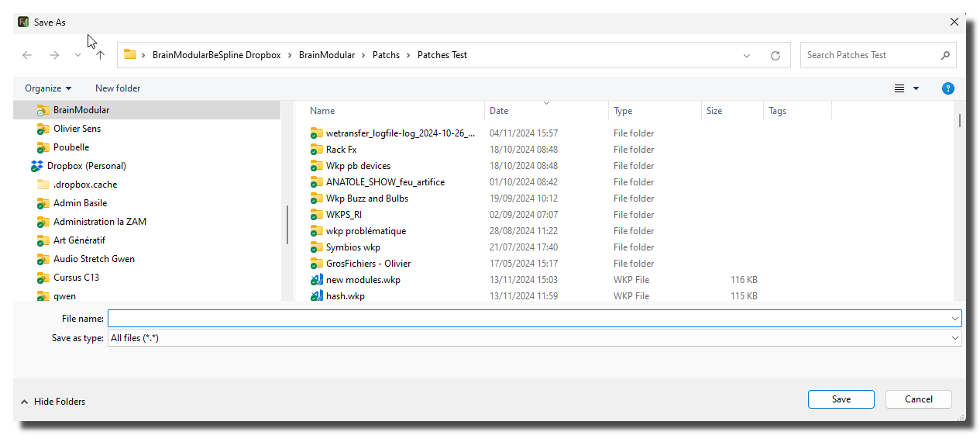Select the WKPS_RI folder
The image size is (980, 435).
pyautogui.click(x=343, y=215)
